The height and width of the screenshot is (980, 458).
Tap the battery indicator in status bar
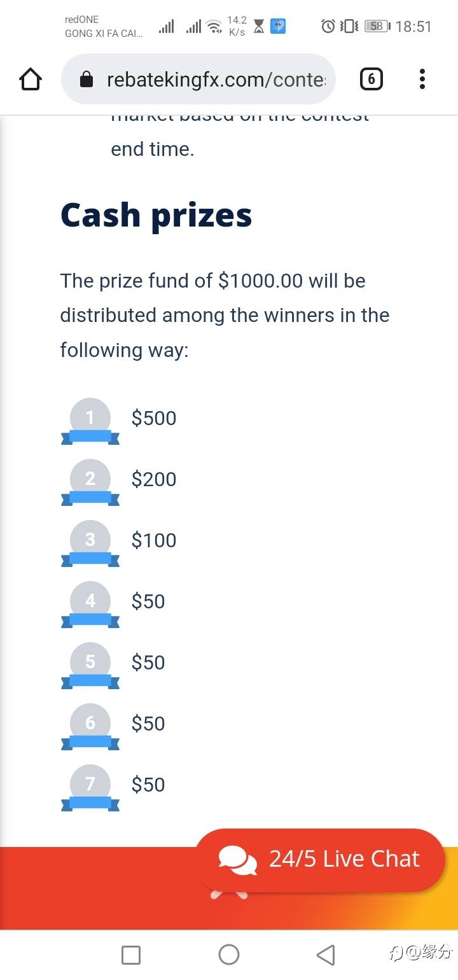pos(377,26)
